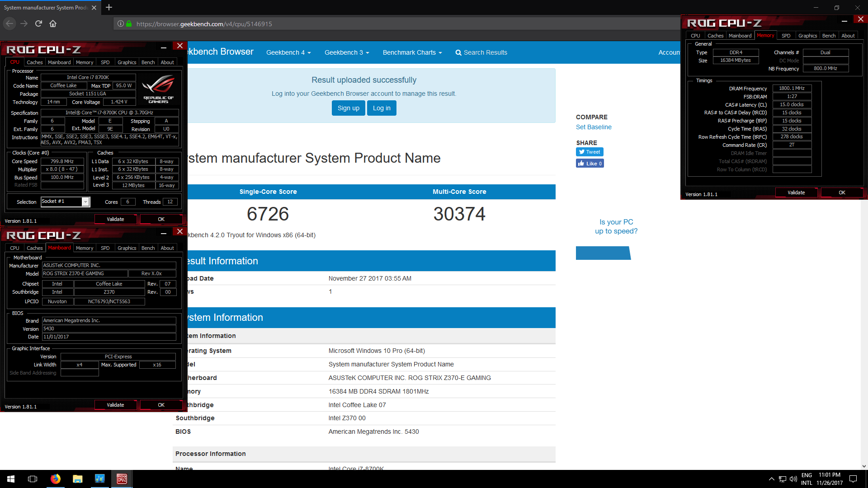Open Bench tab in top-left CPU-Z
Image resolution: width=868 pixels, height=488 pixels.
click(148, 62)
